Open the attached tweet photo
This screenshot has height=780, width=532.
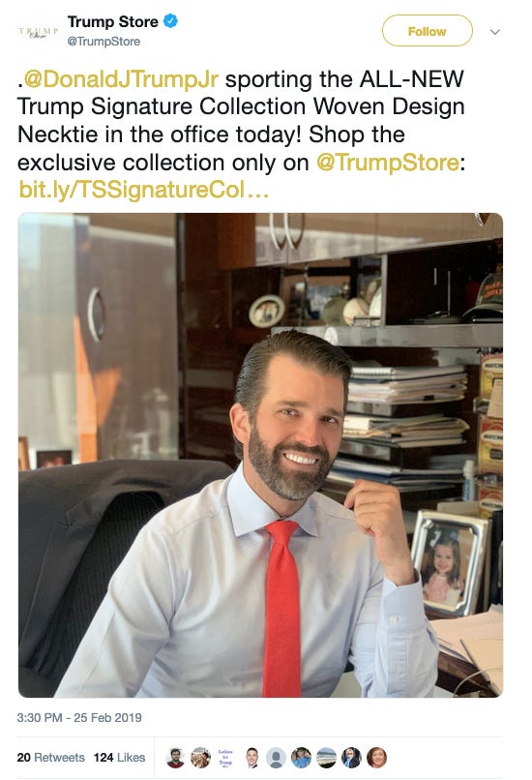coord(260,455)
